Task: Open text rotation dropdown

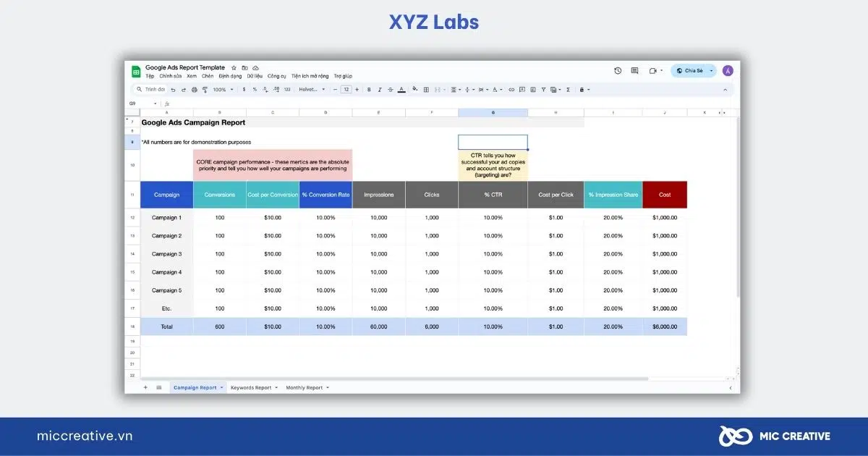Action: pos(497,90)
